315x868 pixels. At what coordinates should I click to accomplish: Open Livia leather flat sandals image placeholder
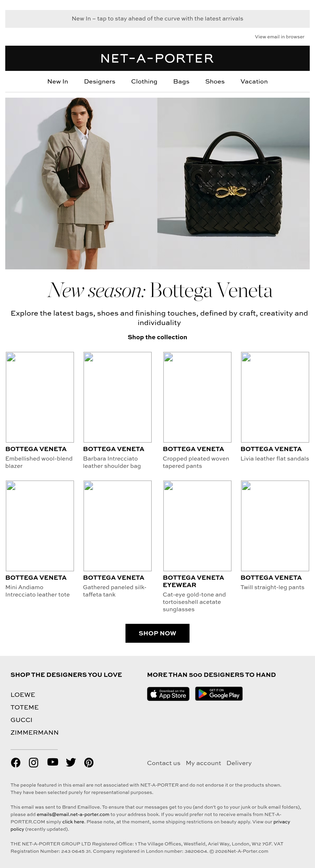pos(275,397)
